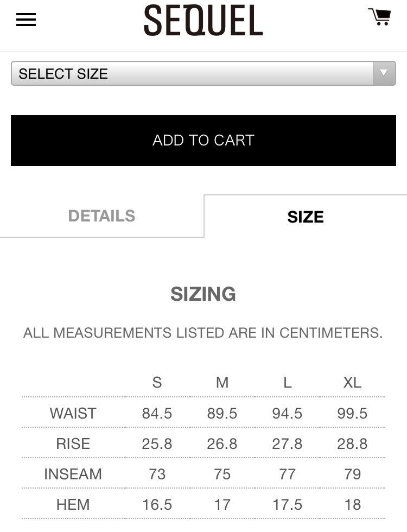Switch to the DETAILS tab
407x532 pixels.
pos(102,216)
